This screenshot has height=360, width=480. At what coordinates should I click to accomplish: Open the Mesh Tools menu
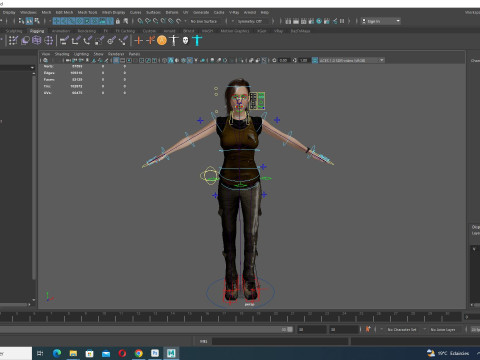point(87,12)
